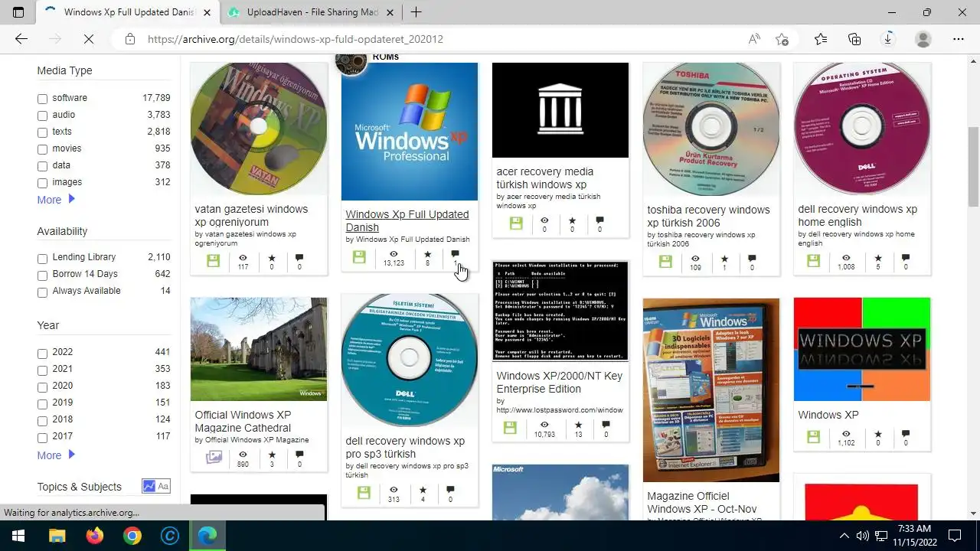This screenshot has width=980, height=551.
Task: Enable Always Available filter
Action: 42,292
